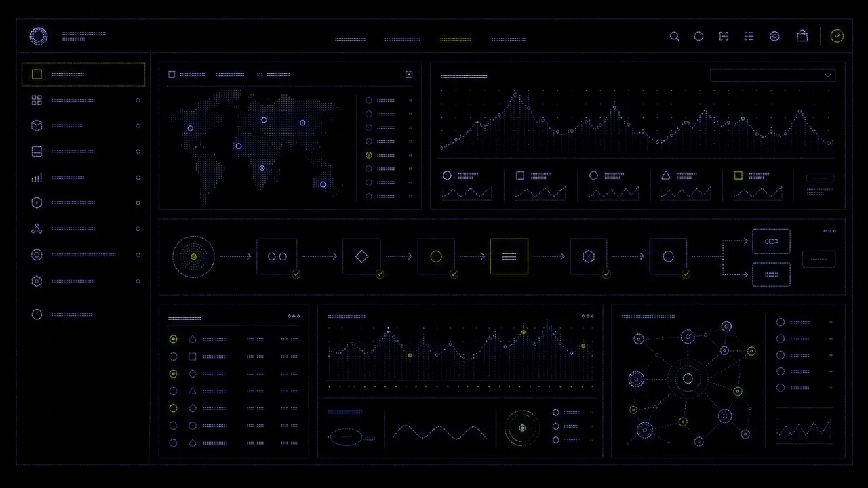868x488 pixels.
Task: Open the bar chart sidebar item
Action: pos(37,178)
